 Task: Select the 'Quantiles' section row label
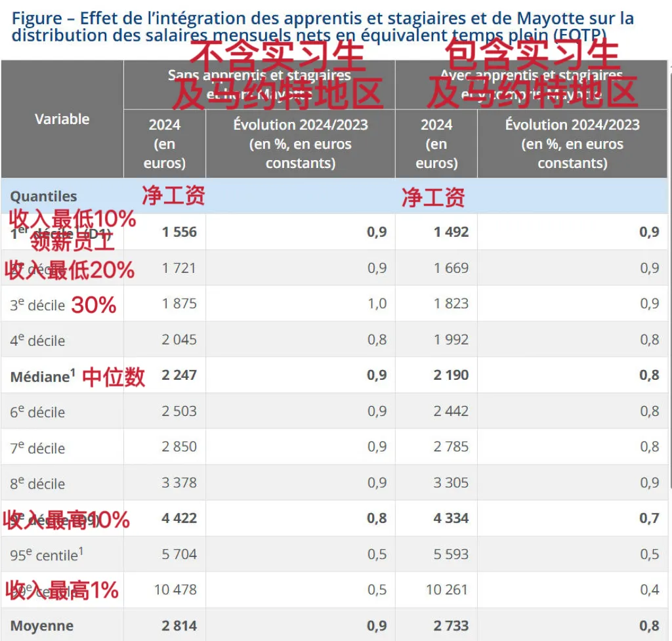click(x=43, y=196)
